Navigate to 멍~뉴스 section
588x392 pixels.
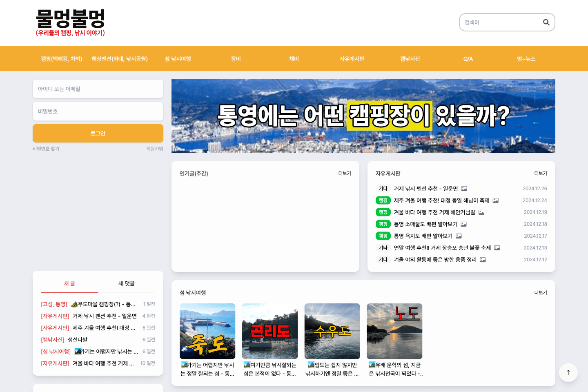pyautogui.click(x=526, y=59)
